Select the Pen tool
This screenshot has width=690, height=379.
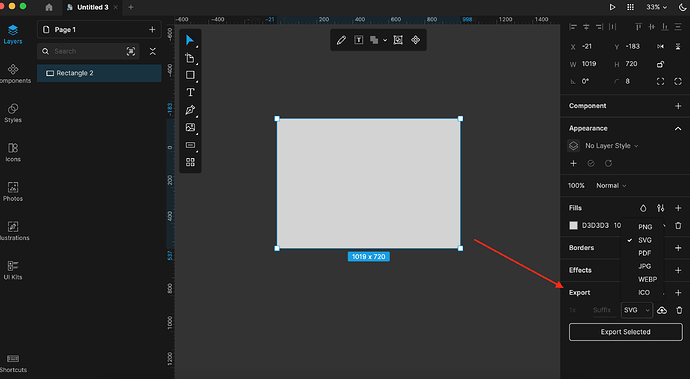point(190,110)
